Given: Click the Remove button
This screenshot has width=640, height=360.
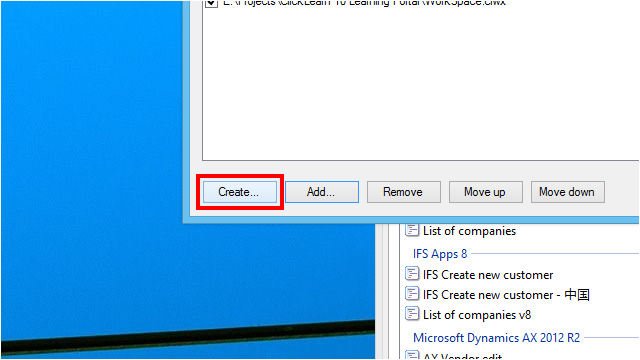Looking at the screenshot, I should pyautogui.click(x=404, y=192).
